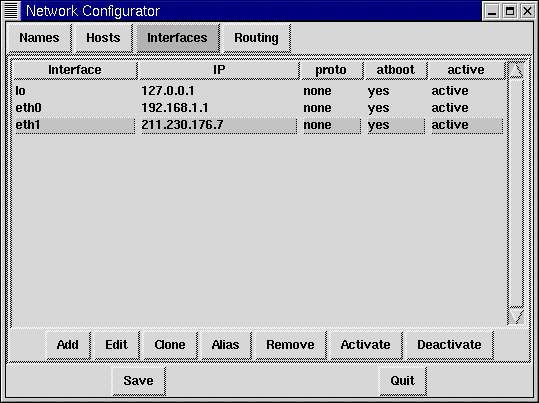The height and width of the screenshot is (403, 539).
Task: Click the Add button
Action: 68,345
